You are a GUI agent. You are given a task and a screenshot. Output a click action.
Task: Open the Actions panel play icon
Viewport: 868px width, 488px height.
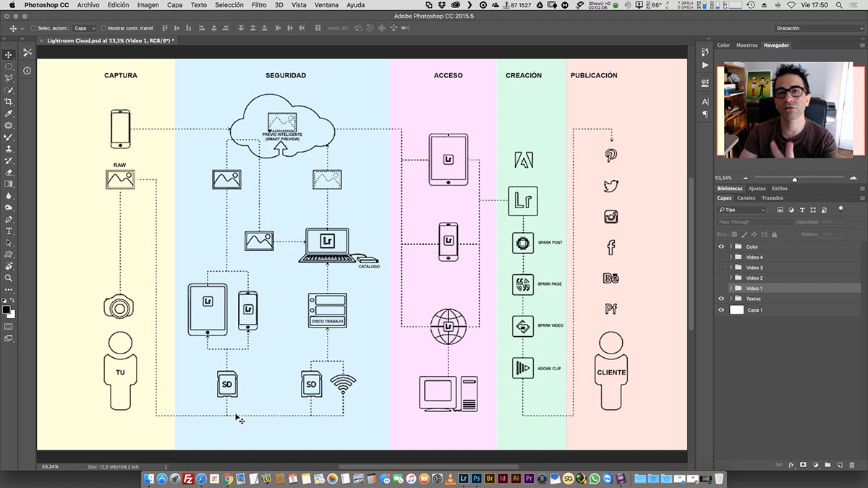pyautogui.click(x=705, y=65)
